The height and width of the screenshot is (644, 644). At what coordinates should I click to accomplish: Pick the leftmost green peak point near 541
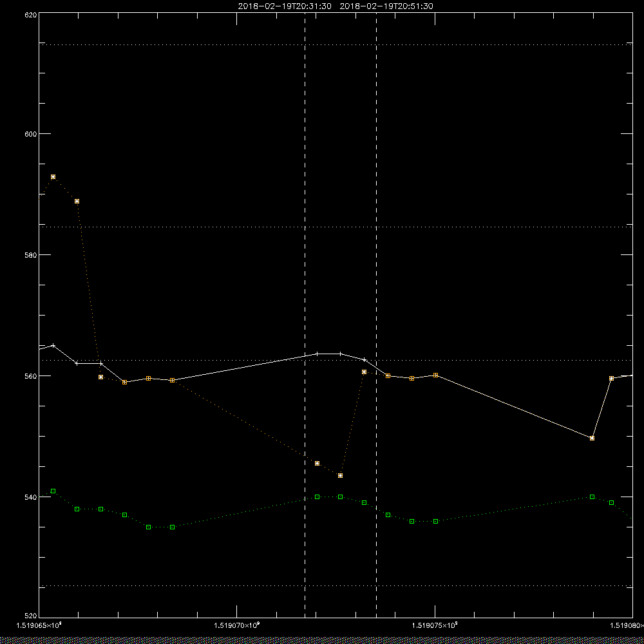click(x=53, y=491)
